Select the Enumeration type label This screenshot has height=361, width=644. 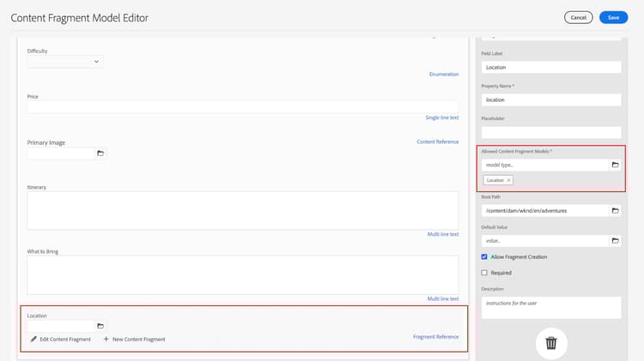(444, 75)
